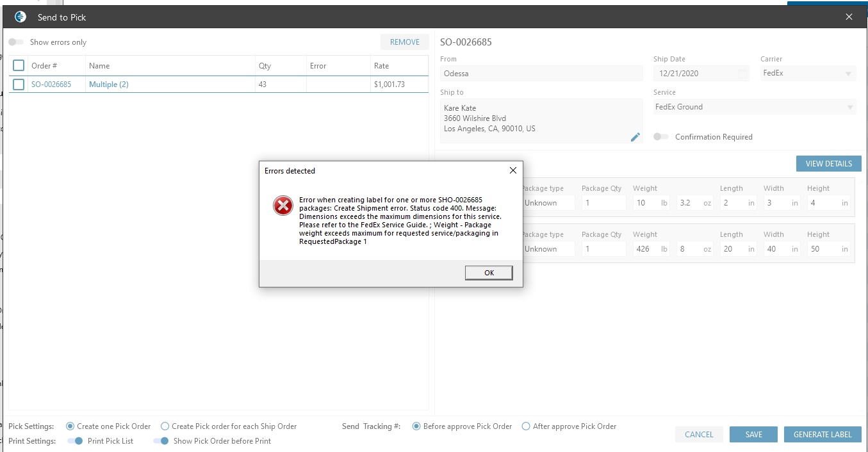868x452 pixels.
Task: Click the red error icon in dialog
Action: 283,206
